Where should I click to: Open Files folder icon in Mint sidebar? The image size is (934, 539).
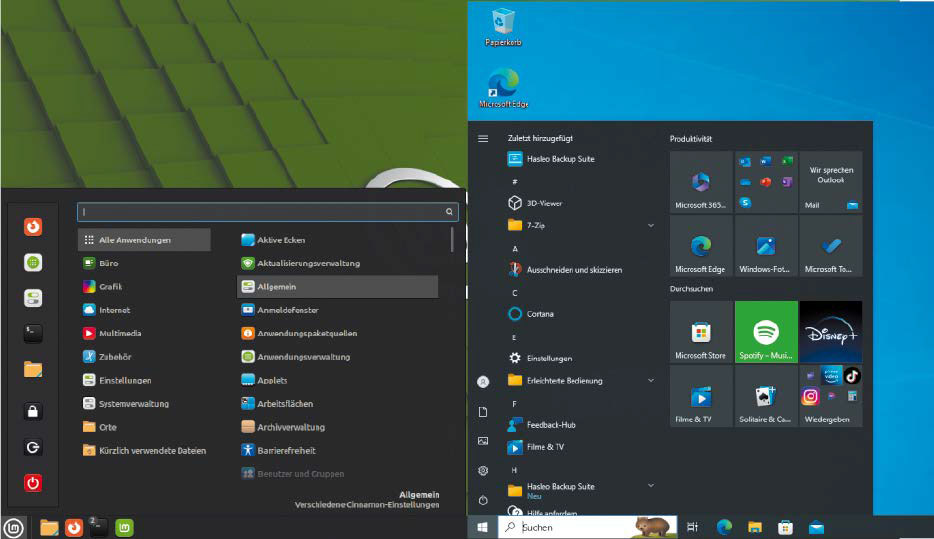point(33,370)
